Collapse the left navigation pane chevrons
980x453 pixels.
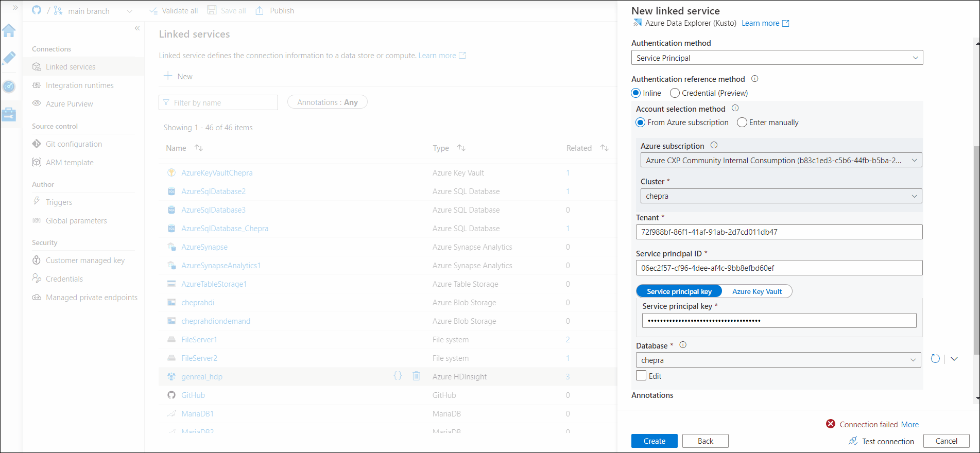137,28
